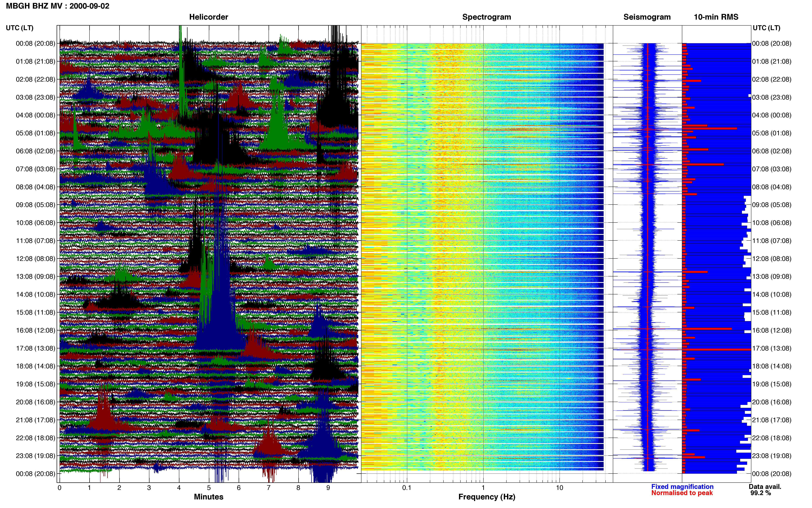Click left time label '03:08 (23:08)'
This screenshot has width=812, height=508.
pos(35,97)
